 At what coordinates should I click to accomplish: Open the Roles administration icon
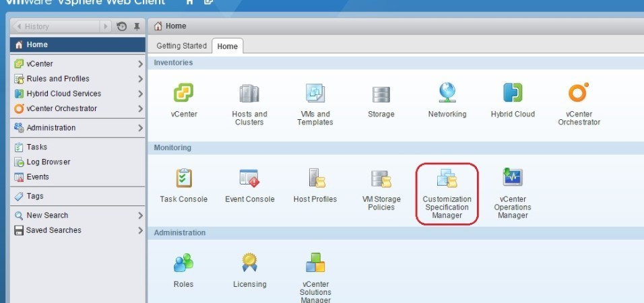(x=183, y=263)
